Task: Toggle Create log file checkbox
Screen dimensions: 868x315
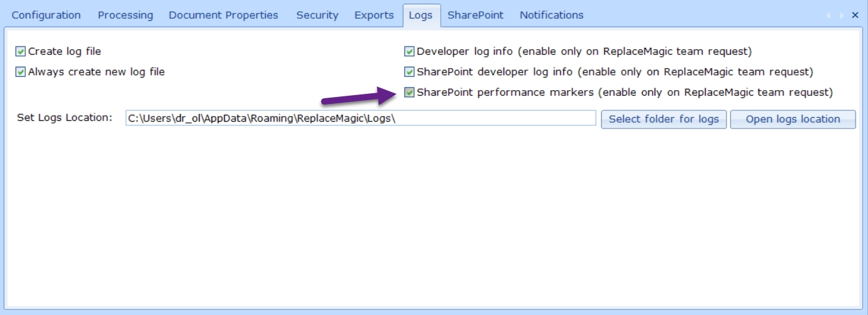Action: pyautogui.click(x=21, y=52)
